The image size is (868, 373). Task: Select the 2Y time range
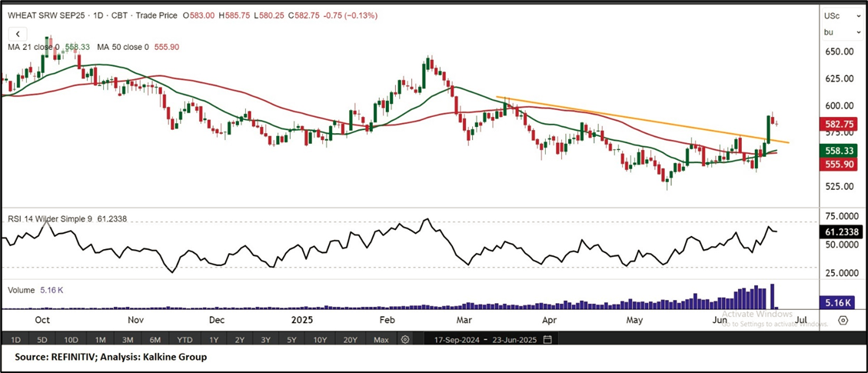pyautogui.click(x=238, y=339)
